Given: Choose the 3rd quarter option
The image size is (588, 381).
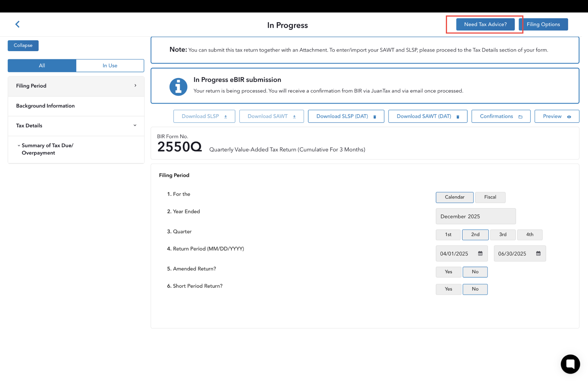Looking at the screenshot, I should [x=502, y=235].
